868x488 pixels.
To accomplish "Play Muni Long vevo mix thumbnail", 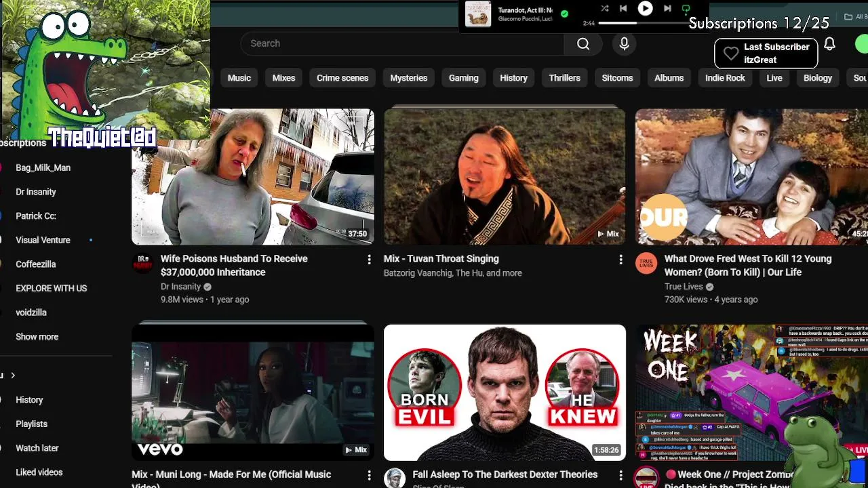I will 253,392.
